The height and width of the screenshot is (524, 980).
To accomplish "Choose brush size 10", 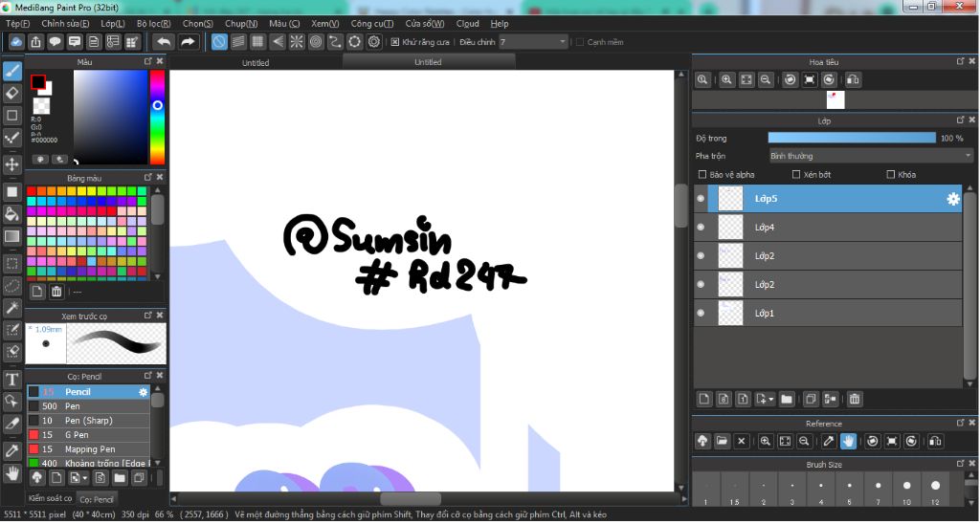I will pyautogui.click(x=906, y=489).
